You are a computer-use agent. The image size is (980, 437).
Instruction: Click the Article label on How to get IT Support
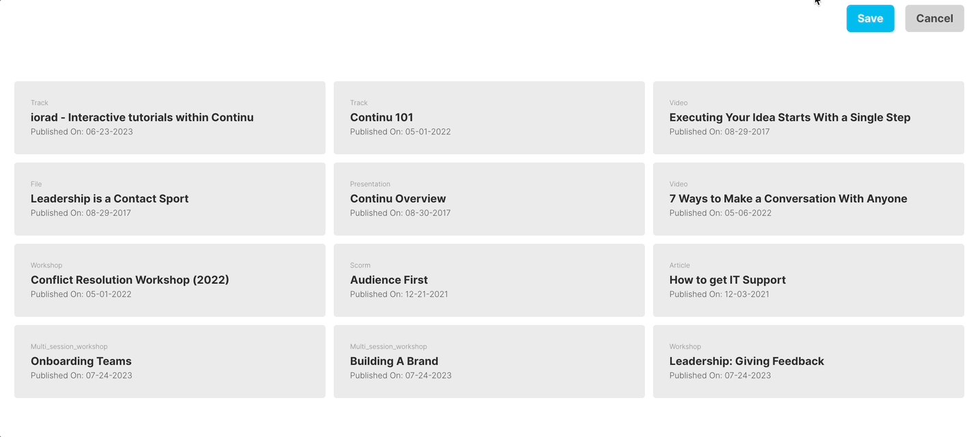click(x=679, y=265)
